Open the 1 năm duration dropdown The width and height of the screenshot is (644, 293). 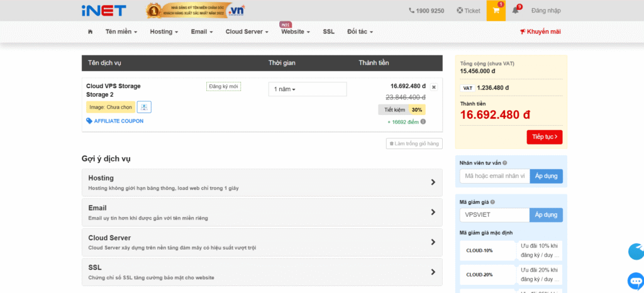click(307, 89)
